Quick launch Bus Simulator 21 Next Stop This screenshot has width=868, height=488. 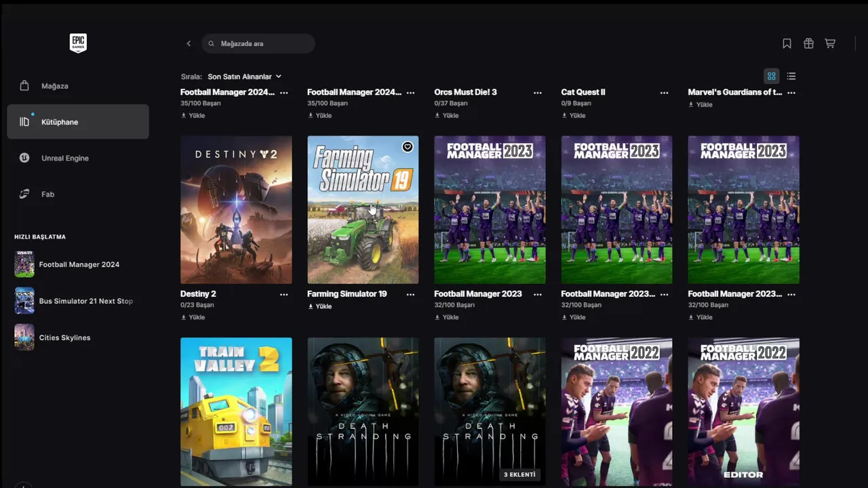pyautogui.click(x=78, y=301)
